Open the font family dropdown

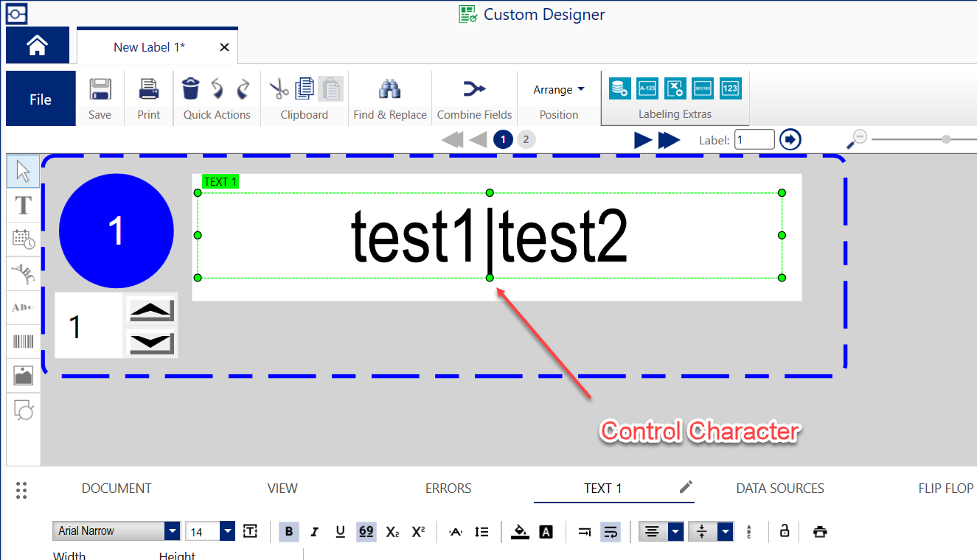pos(172,531)
